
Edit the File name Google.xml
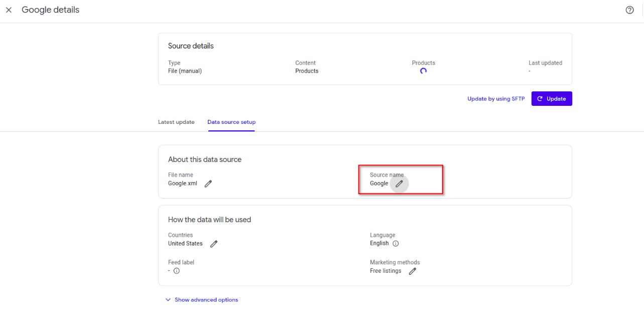coord(208,184)
